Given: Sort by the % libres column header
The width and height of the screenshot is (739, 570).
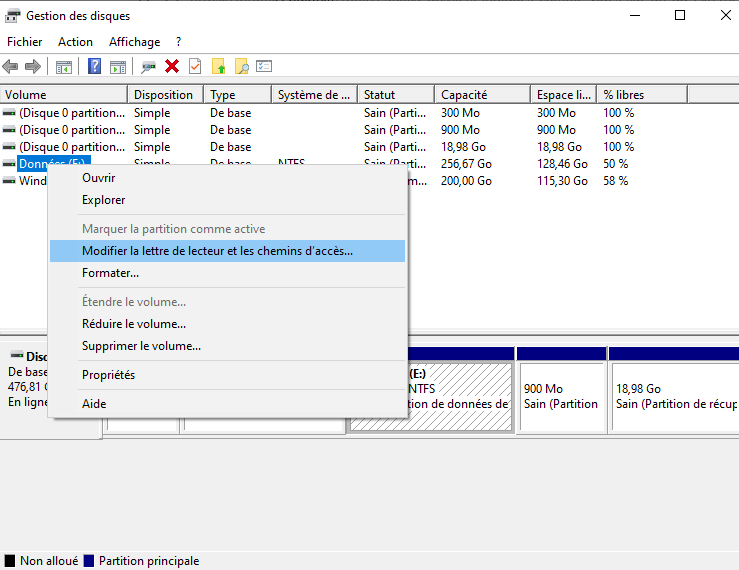Looking at the screenshot, I should click(x=642, y=95).
